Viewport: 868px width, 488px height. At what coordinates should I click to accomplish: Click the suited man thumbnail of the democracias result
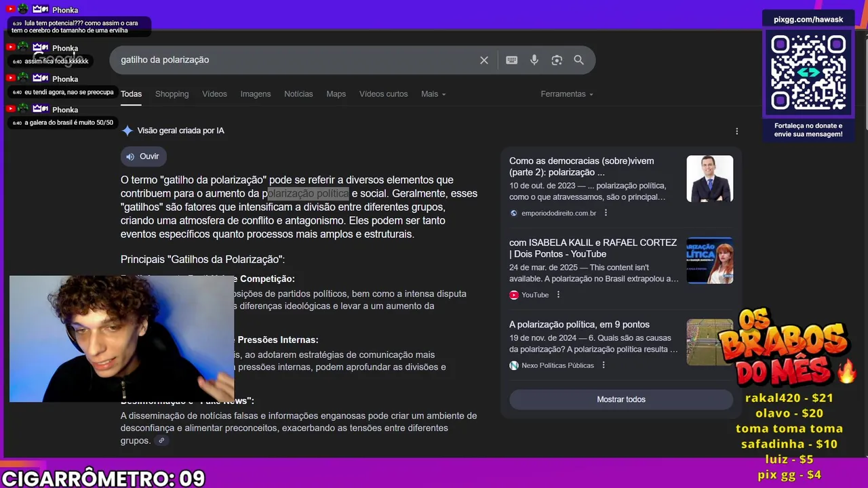click(709, 179)
